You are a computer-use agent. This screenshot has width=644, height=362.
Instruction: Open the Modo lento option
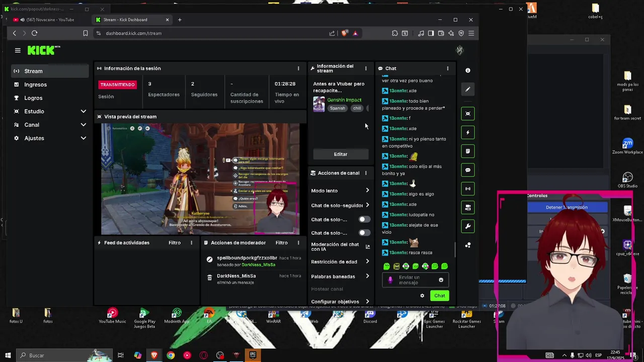pyautogui.click(x=341, y=191)
